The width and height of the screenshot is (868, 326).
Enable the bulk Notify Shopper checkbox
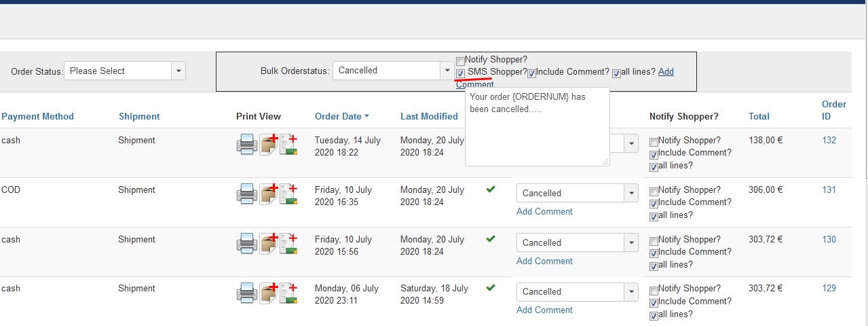pyautogui.click(x=460, y=61)
